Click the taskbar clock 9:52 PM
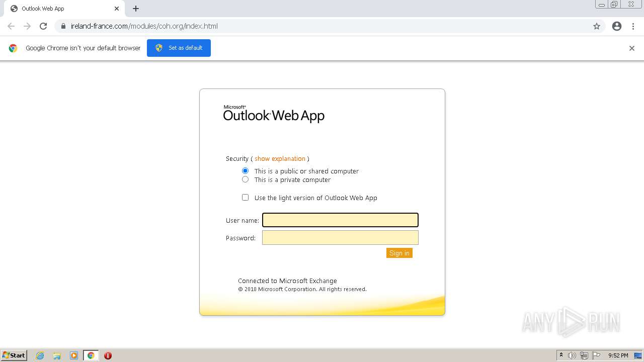This screenshot has height=362, width=644. pos(618,355)
